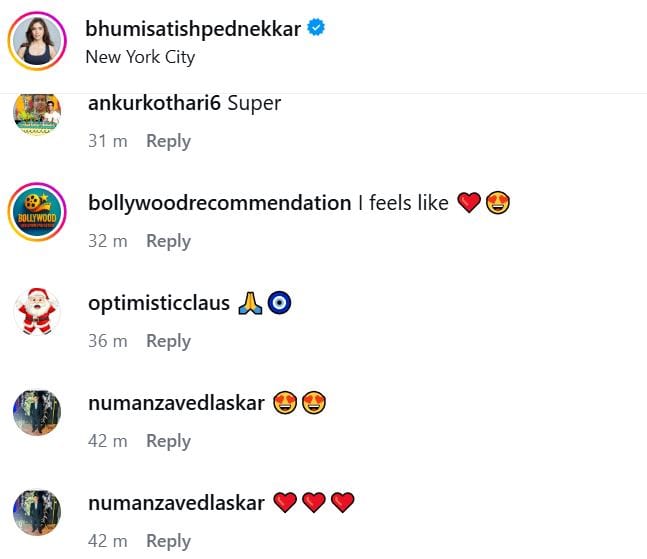
Task: Click the ankurkothari6 username
Action: (154, 104)
